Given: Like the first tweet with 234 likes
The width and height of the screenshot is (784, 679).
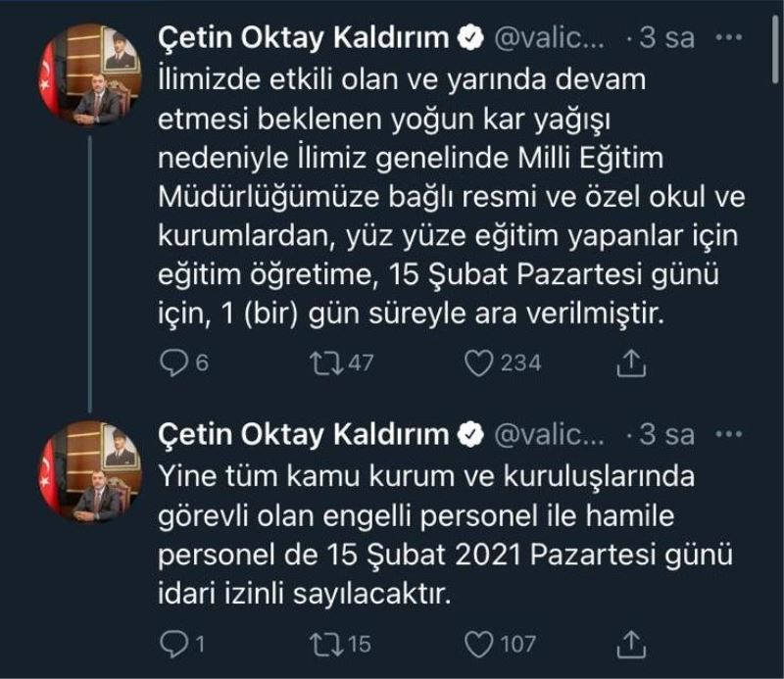Looking at the screenshot, I should pos(477,364).
